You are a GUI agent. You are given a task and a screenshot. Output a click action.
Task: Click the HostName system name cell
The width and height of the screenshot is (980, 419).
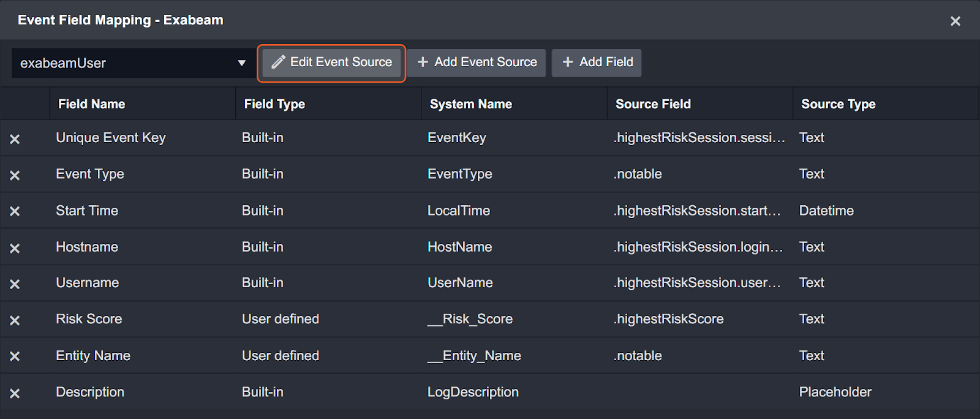[x=460, y=247]
